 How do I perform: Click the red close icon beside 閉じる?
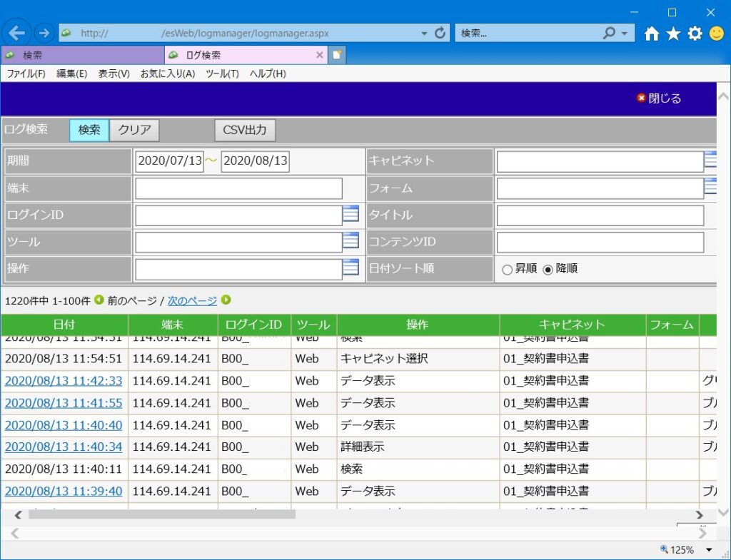point(641,98)
